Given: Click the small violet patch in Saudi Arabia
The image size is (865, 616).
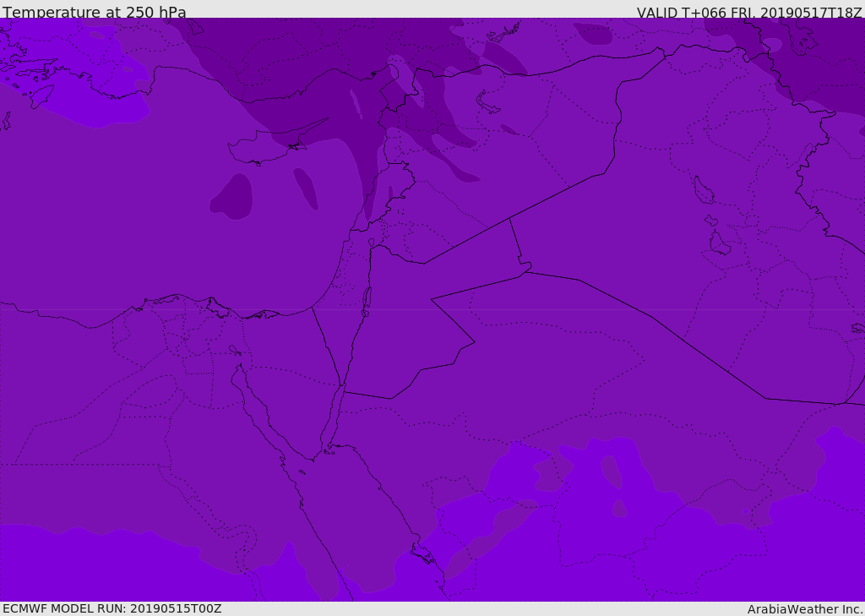Looking at the screenshot, I should point(619,508).
